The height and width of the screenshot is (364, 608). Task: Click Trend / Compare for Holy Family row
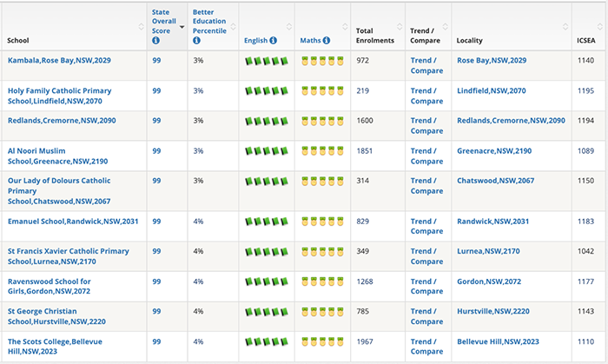tap(426, 96)
